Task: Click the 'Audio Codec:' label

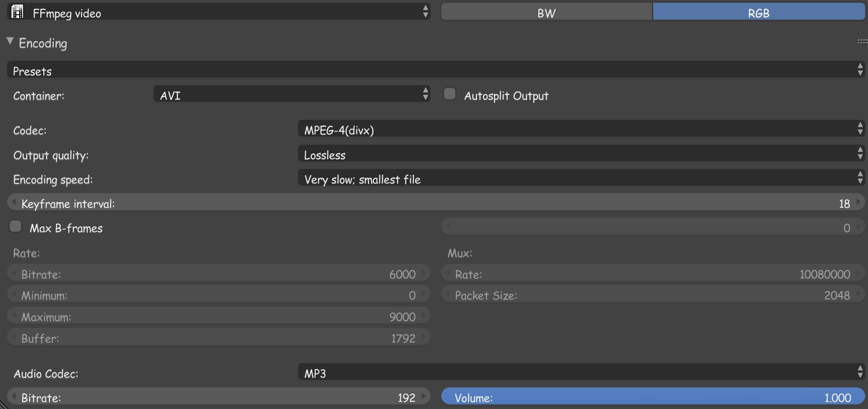Action: [x=46, y=373]
